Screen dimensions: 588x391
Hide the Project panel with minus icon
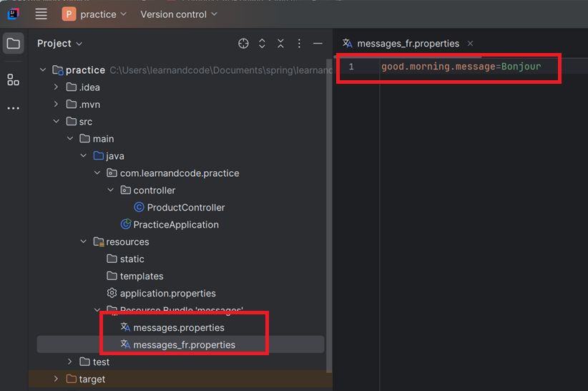pos(318,44)
